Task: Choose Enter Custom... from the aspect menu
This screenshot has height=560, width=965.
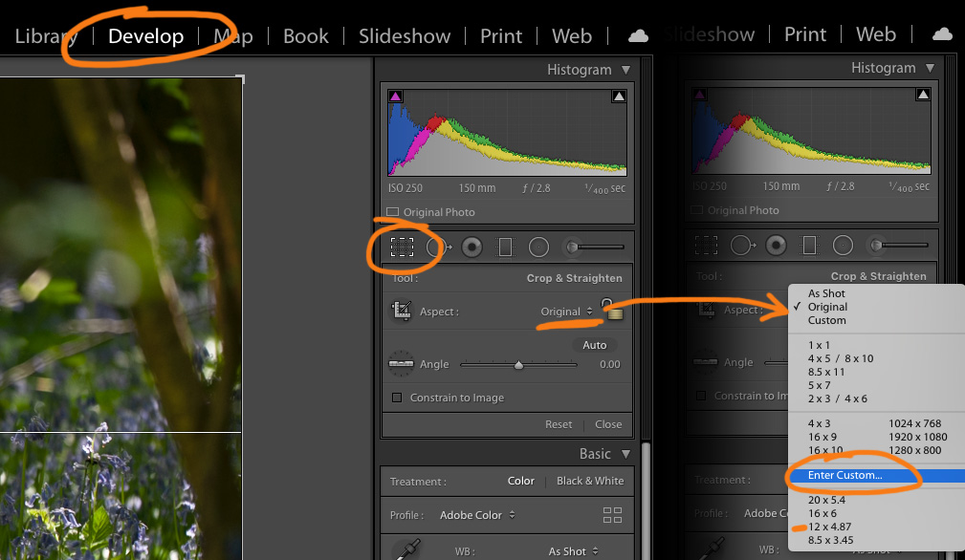Action: click(x=844, y=475)
